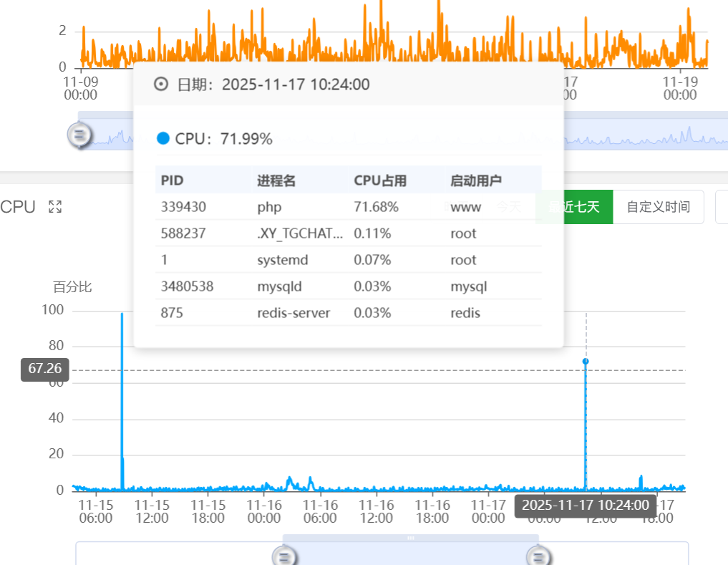
Task: Select the systemd process row
Action: (348, 260)
